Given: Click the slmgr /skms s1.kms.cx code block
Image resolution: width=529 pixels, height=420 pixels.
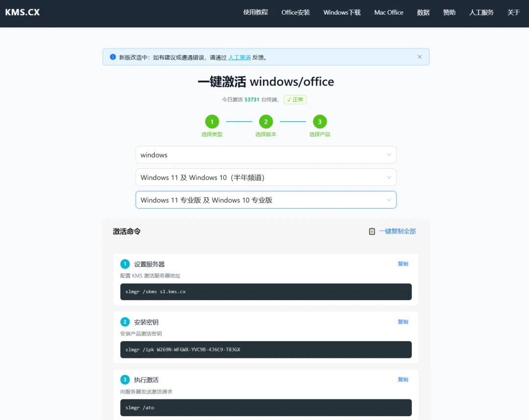Looking at the screenshot, I should click(266, 292).
